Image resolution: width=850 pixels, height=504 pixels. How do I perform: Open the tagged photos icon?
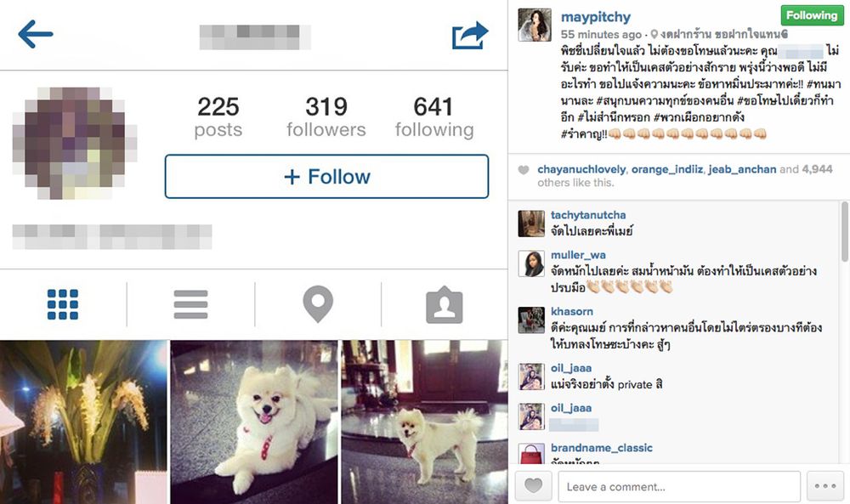tap(445, 304)
